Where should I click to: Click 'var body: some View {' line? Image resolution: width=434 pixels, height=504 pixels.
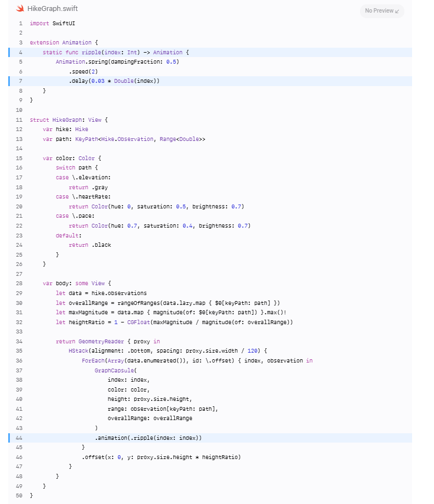77,284
